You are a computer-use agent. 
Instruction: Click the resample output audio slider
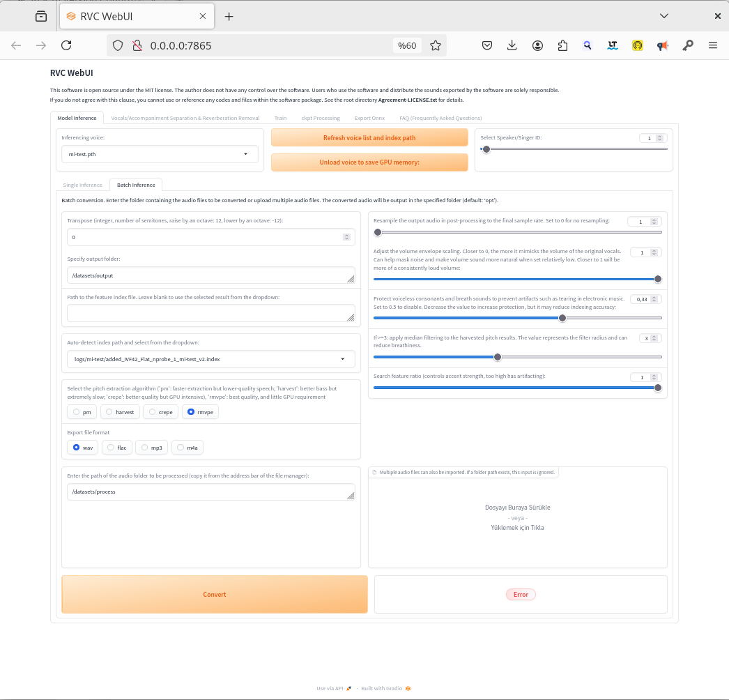pos(517,232)
